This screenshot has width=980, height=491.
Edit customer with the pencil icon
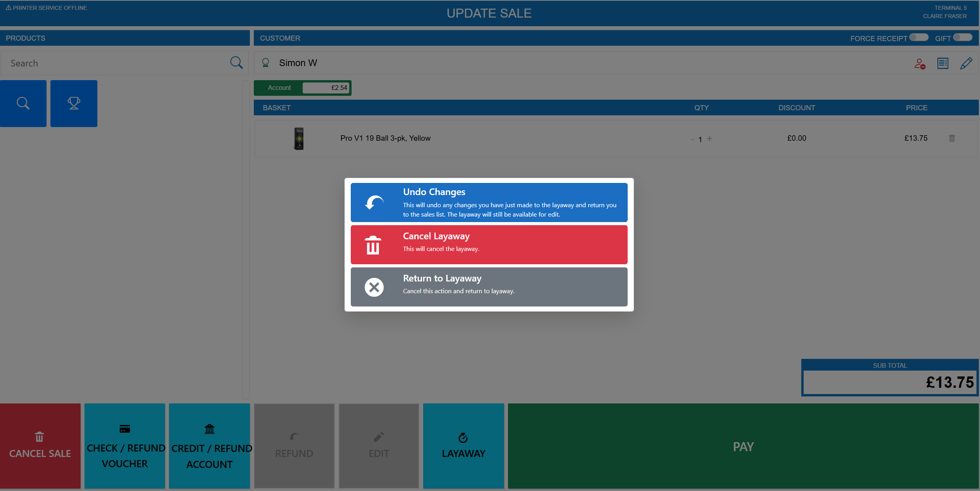pos(966,63)
